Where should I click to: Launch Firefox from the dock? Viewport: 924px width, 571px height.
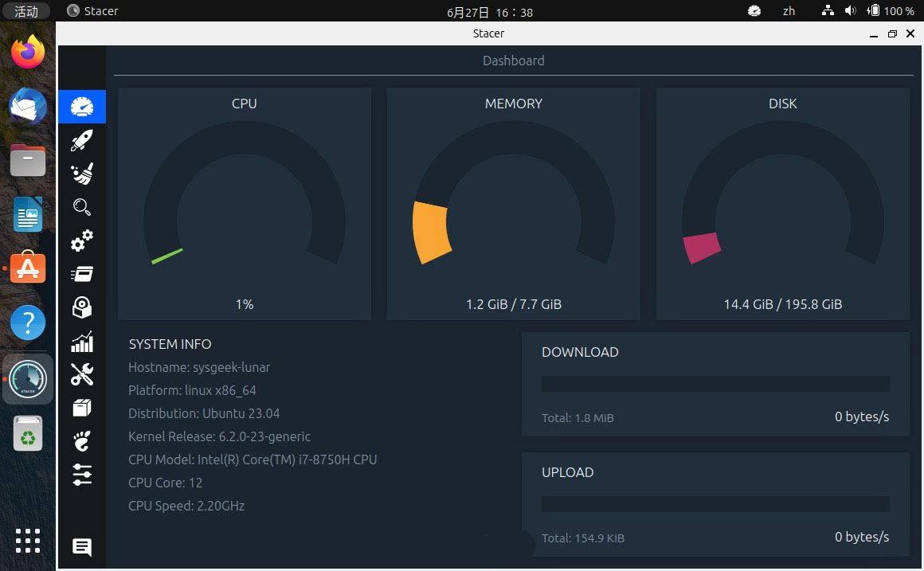point(28,53)
